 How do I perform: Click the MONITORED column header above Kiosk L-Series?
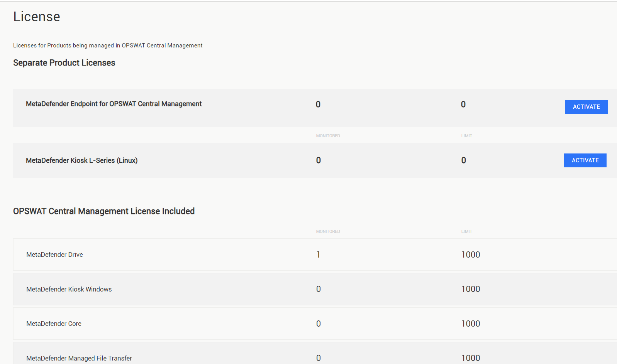328,136
